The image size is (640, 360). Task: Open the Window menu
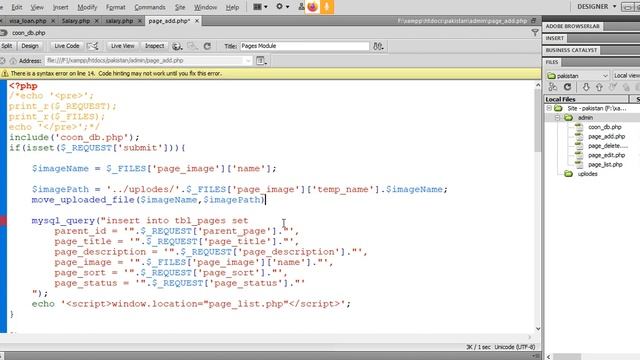click(x=205, y=7)
